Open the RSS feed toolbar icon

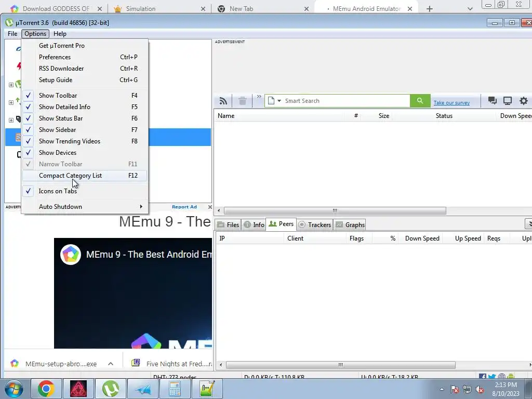click(x=223, y=101)
